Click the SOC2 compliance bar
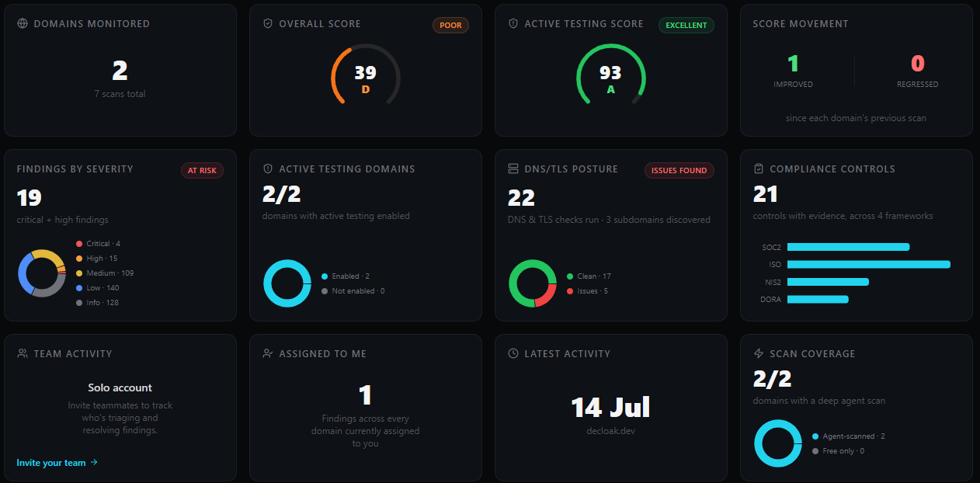980x483 pixels. click(x=848, y=247)
